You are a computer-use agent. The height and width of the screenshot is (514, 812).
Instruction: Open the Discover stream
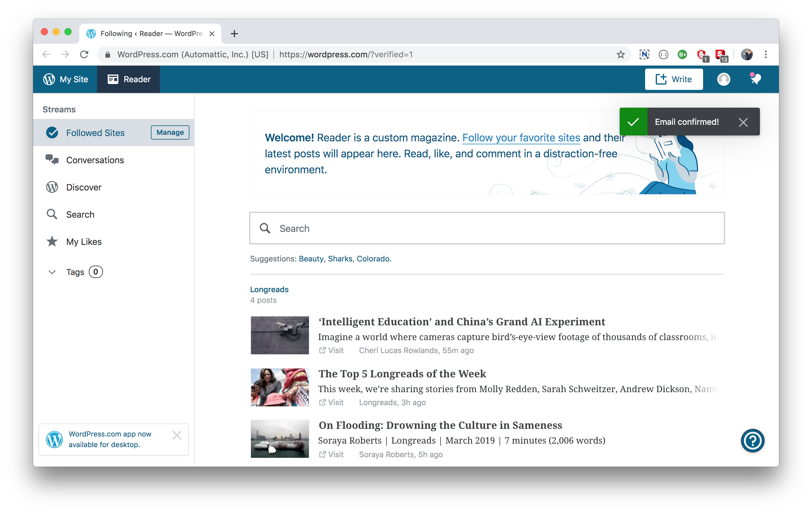pyautogui.click(x=114, y=187)
